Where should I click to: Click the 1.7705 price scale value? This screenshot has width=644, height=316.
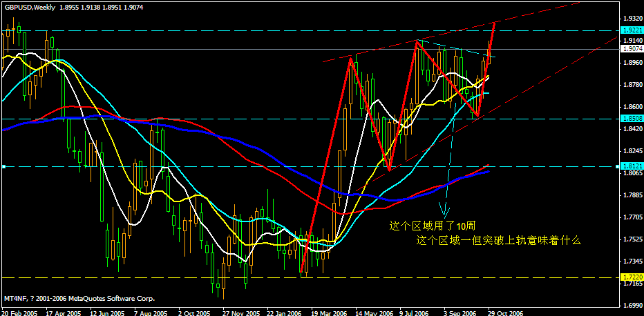coord(632,217)
